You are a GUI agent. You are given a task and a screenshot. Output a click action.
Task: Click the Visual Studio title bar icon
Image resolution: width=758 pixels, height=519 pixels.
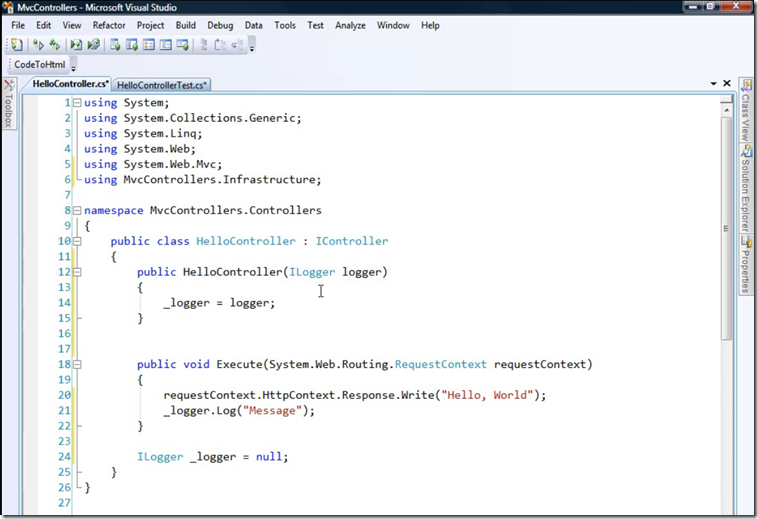[8, 7]
